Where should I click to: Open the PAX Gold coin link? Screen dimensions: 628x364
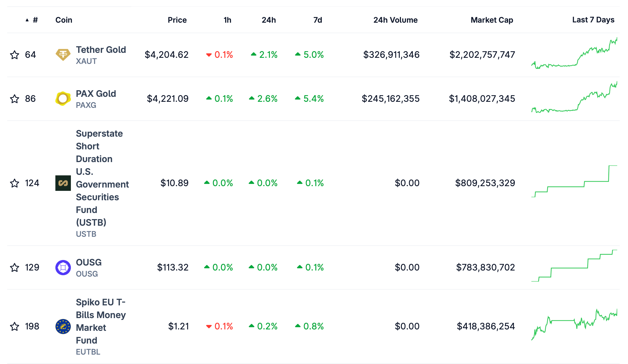point(96,94)
